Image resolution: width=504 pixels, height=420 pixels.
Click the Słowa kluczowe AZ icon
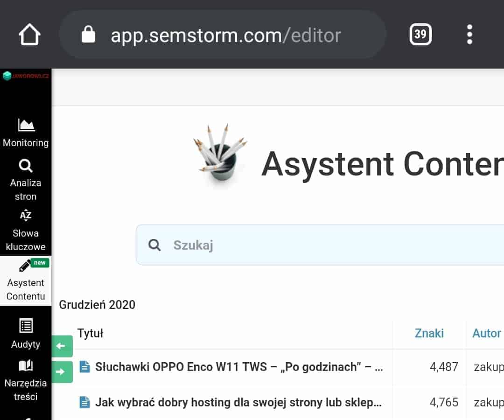26,215
